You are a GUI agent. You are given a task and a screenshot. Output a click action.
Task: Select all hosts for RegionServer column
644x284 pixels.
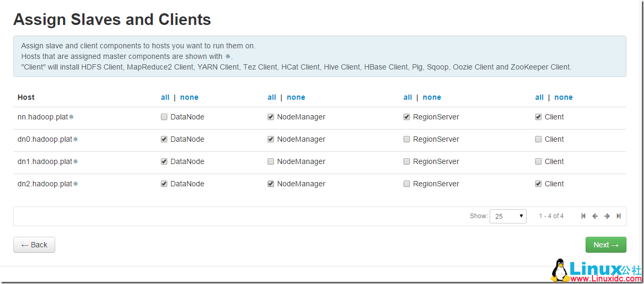(x=408, y=97)
